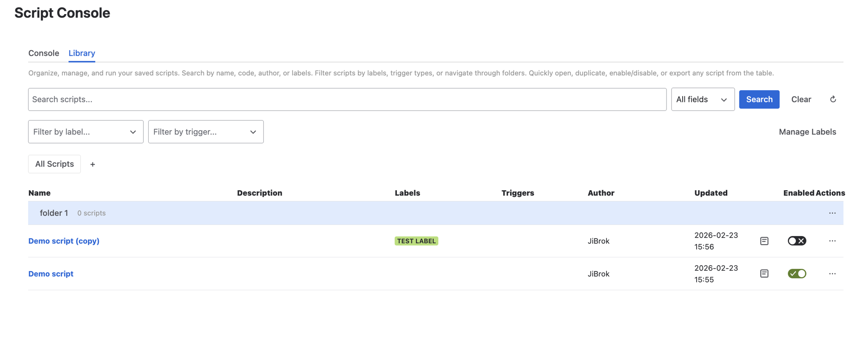This screenshot has width=868, height=353.
Task: Open the notes icon for Demo script
Action: tap(764, 273)
